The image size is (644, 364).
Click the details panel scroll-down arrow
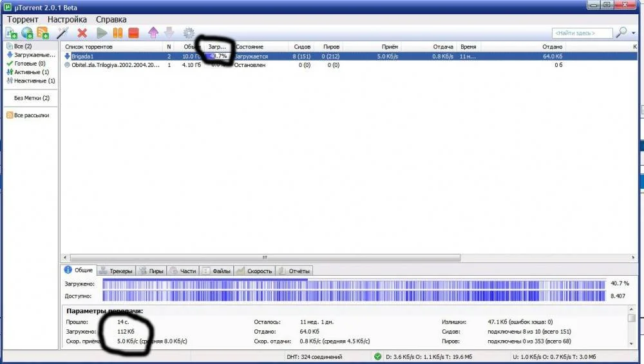(632, 344)
